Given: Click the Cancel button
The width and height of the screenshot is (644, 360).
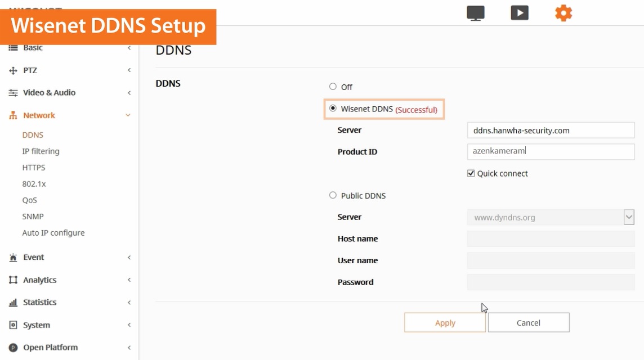Looking at the screenshot, I should click(x=529, y=323).
